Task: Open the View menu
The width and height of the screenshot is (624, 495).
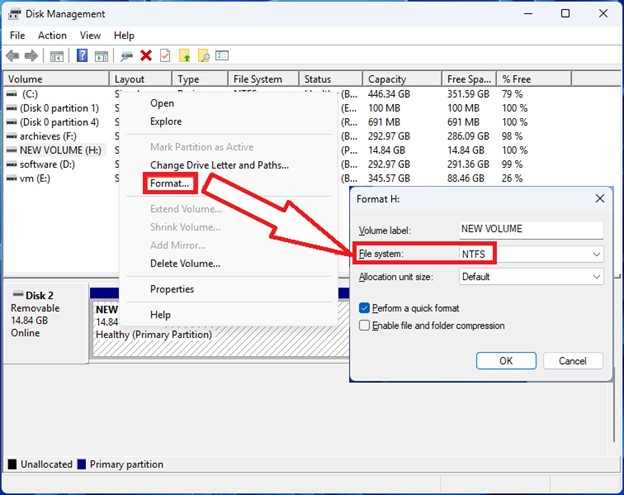Action: point(90,35)
